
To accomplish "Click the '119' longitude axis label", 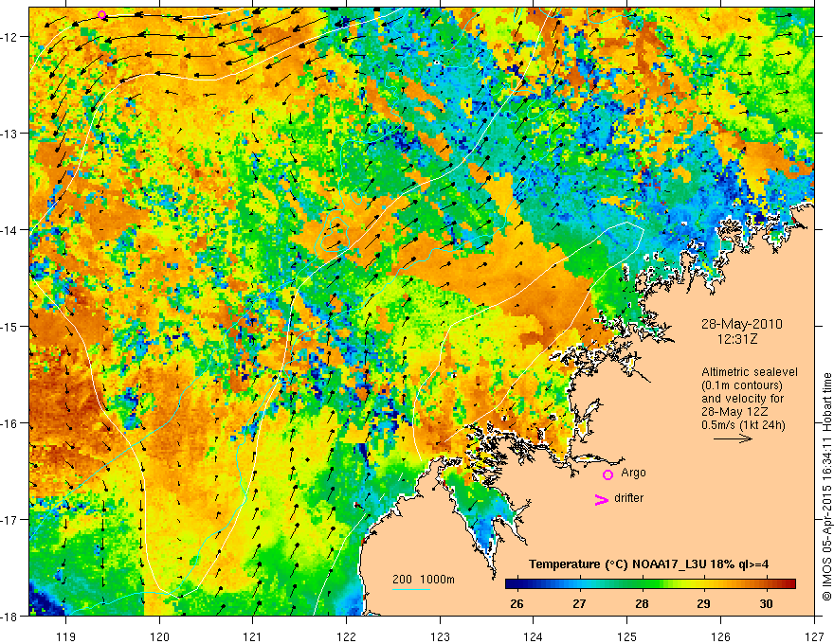I will [x=66, y=636].
